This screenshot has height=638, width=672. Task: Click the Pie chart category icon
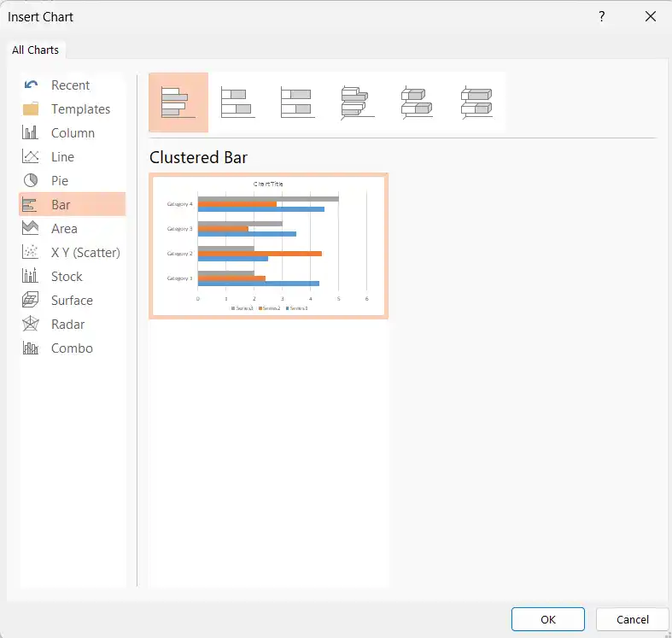click(x=31, y=180)
